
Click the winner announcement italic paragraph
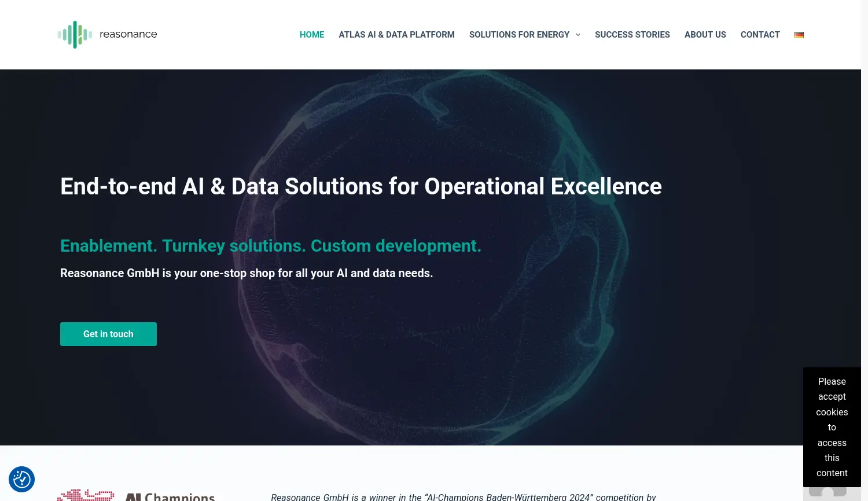[x=463, y=497]
